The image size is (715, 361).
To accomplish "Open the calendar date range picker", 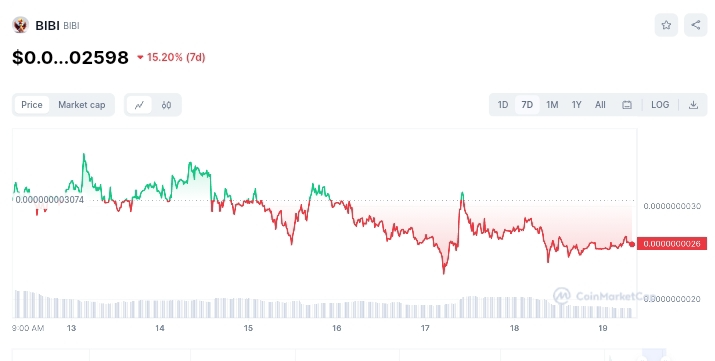I will pyautogui.click(x=627, y=105).
